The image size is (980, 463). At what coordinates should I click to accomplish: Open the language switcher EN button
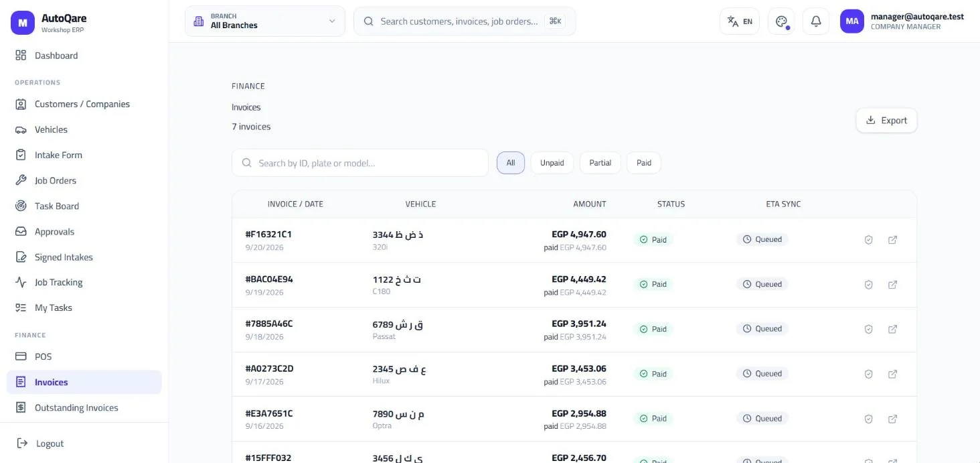click(740, 21)
